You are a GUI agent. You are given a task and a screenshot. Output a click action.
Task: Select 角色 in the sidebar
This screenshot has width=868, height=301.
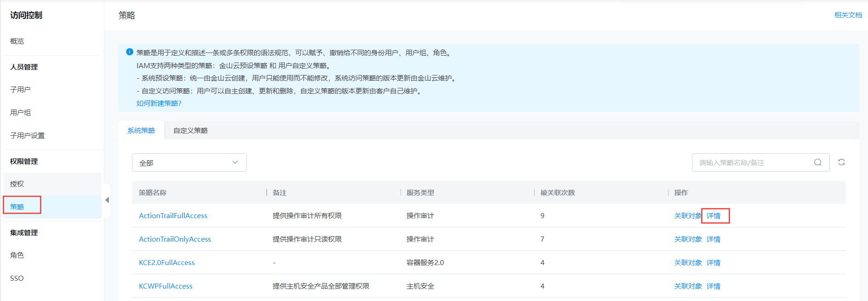coord(17,255)
